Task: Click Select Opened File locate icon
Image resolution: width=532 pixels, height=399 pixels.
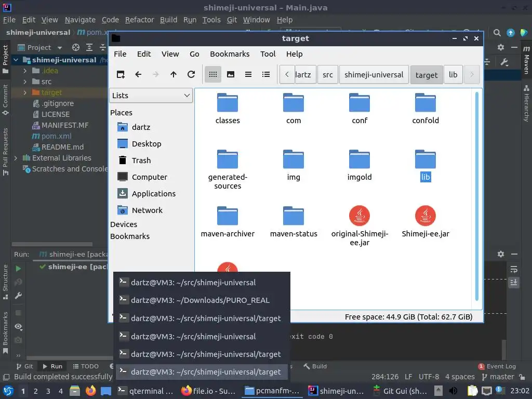Action: [x=76, y=47]
